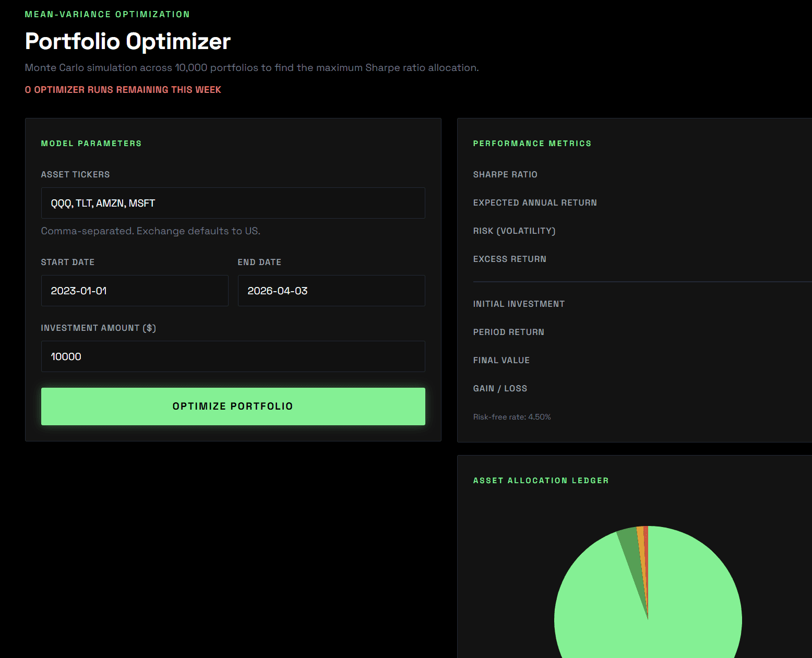Select the End Date field

coord(331,291)
